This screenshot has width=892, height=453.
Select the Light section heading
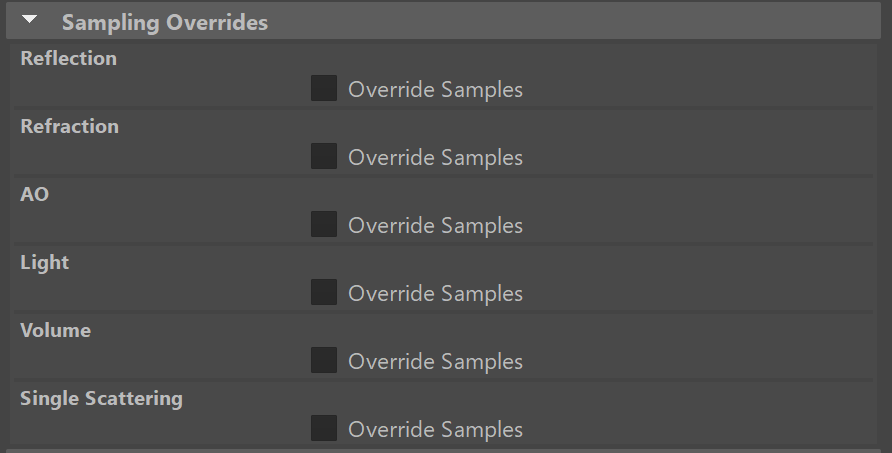[x=44, y=263]
